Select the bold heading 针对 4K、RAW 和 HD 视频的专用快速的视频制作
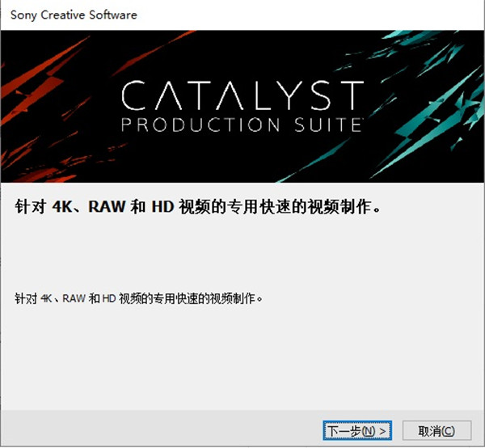 [197, 207]
